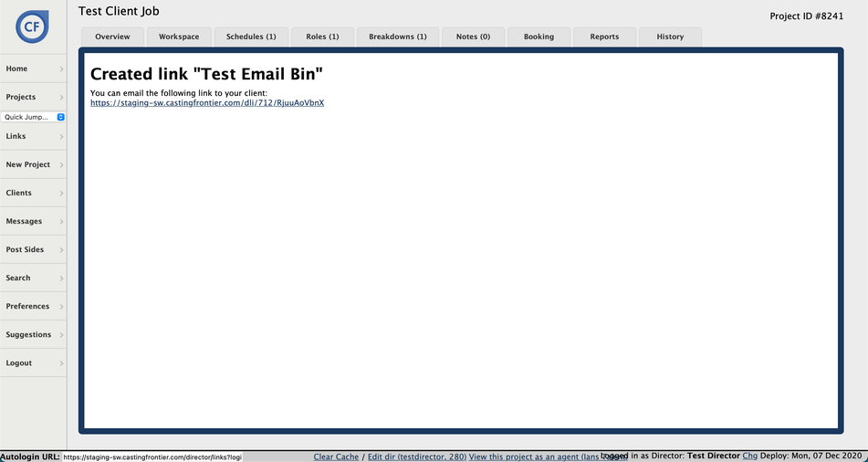Click the chevron arrow beside Home
Screen dimensions: 868x462
[61, 69]
